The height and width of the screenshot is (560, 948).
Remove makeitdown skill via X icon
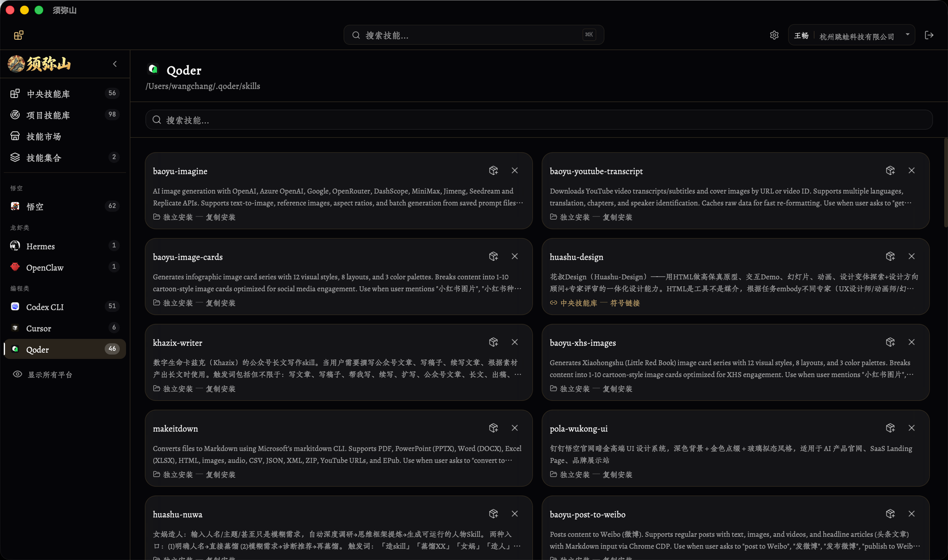(515, 428)
